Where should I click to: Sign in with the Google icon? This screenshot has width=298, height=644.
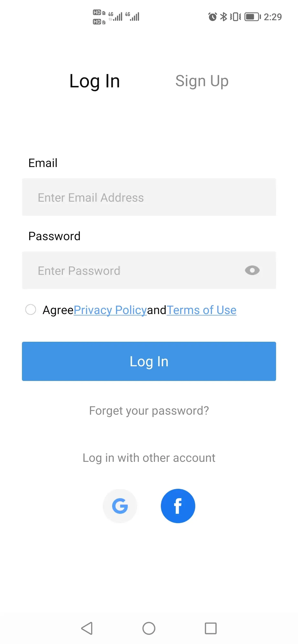[120, 506]
